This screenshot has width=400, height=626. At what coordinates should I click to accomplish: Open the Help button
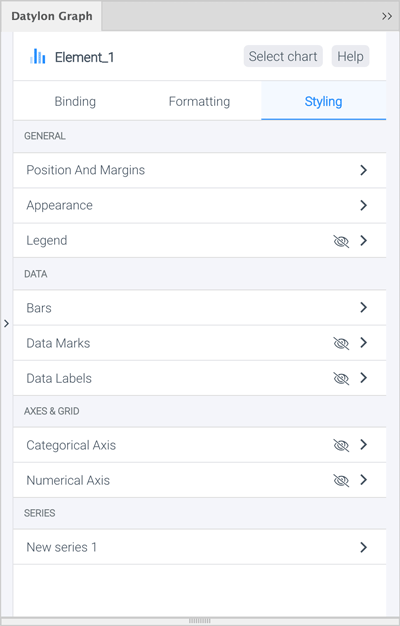[350, 56]
